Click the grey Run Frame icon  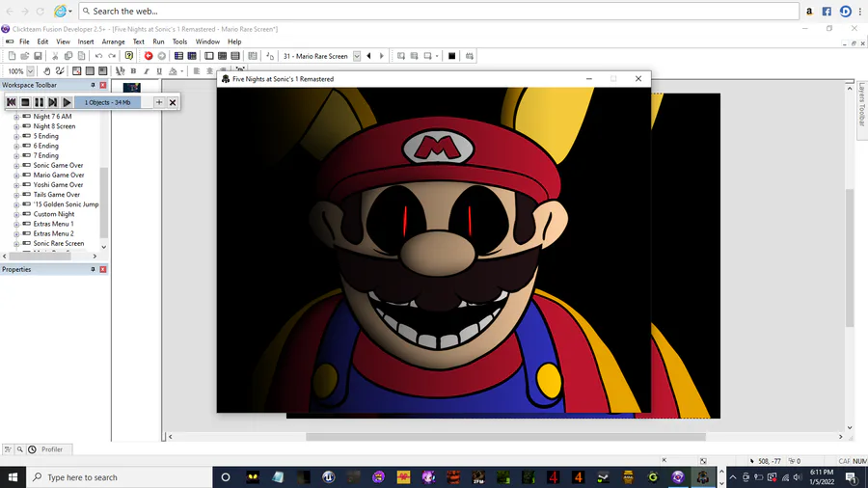tap(162, 56)
